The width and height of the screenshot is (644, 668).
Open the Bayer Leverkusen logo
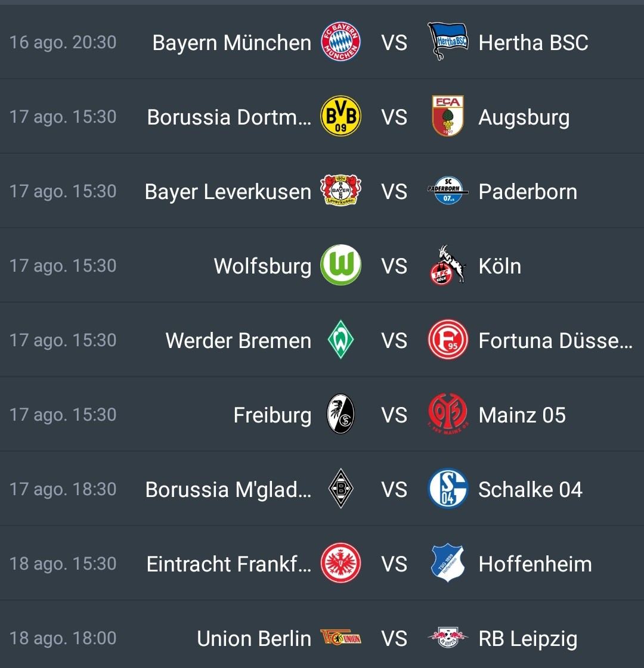click(x=340, y=191)
